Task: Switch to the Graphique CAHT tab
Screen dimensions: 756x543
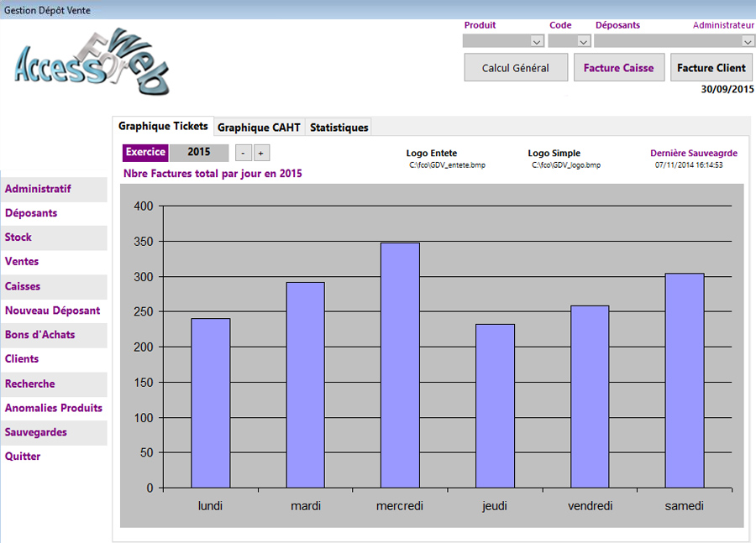Action: click(x=259, y=128)
